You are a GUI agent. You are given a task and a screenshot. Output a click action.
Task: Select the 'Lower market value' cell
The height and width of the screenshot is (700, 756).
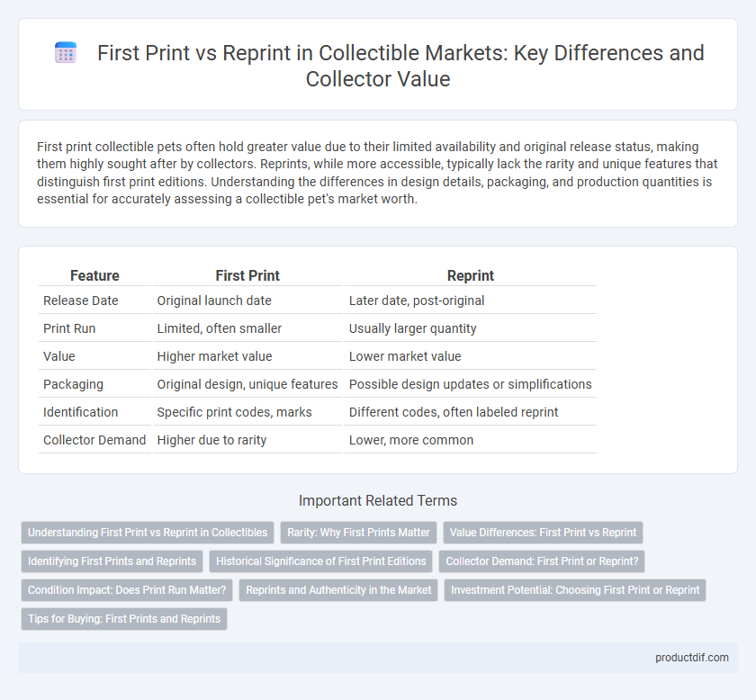(470, 356)
